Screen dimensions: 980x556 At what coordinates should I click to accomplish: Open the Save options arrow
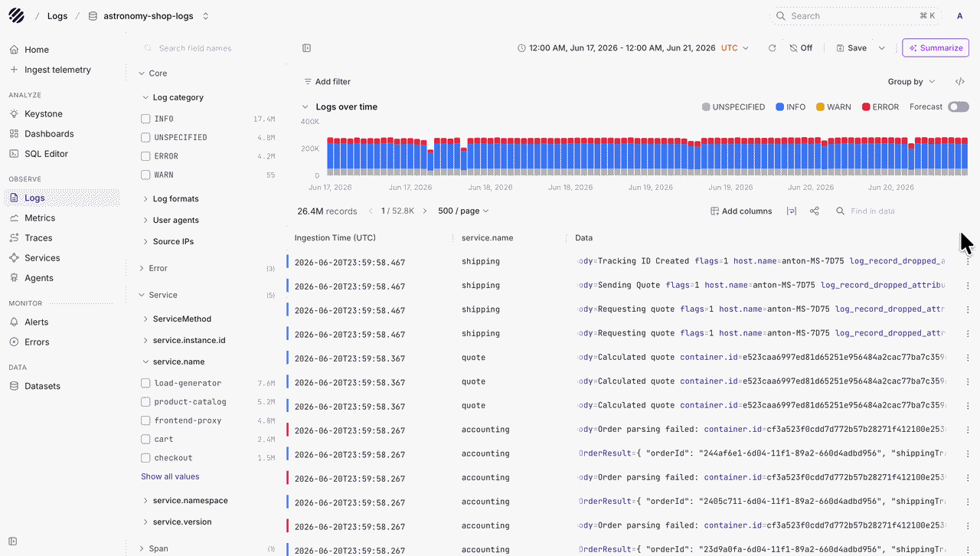click(x=882, y=48)
